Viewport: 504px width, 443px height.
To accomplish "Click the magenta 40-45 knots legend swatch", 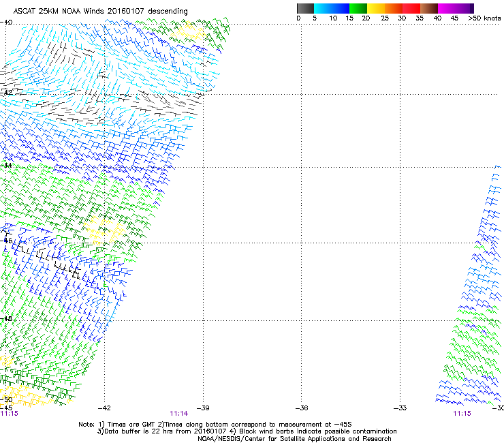I will (447, 8).
